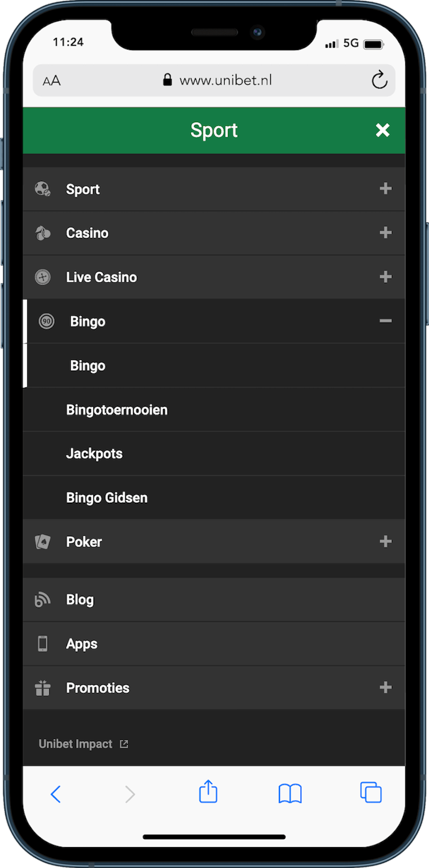Screen dimensions: 429x868
Task: Click the Live Casino roulette icon
Action: click(x=43, y=277)
